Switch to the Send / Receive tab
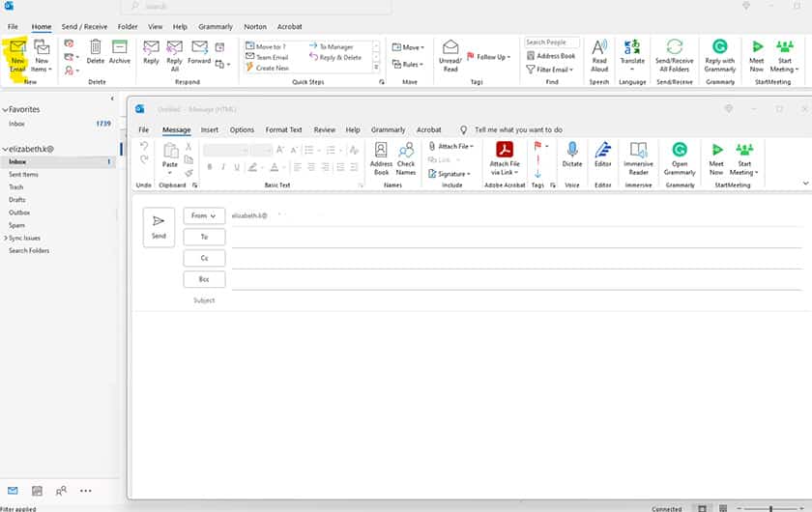The height and width of the screenshot is (512, 812). click(84, 26)
